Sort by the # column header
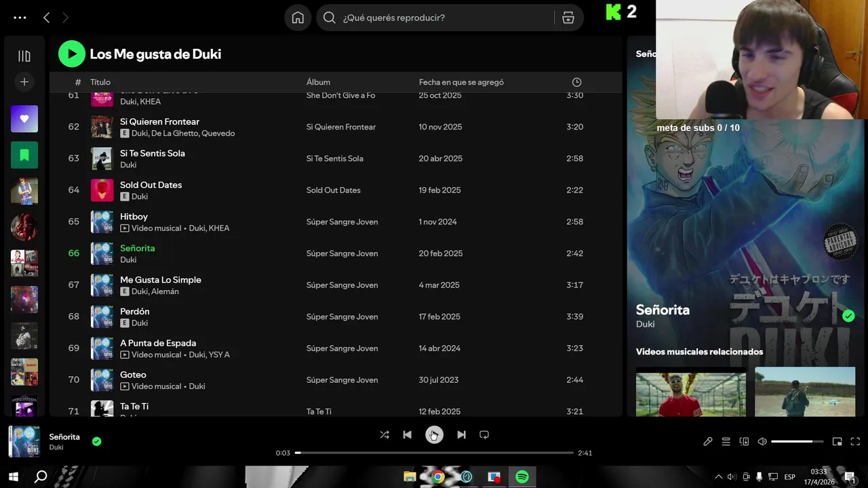 pyautogui.click(x=78, y=82)
